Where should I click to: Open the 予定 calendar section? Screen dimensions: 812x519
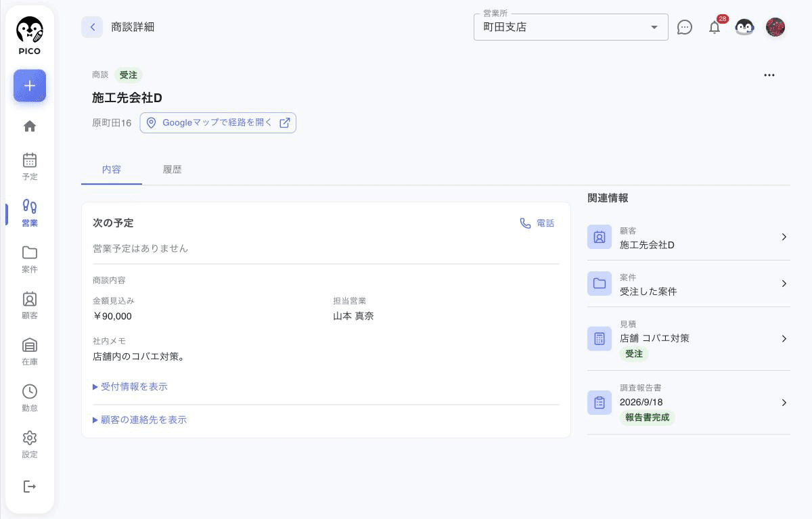click(x=30, y=166)
